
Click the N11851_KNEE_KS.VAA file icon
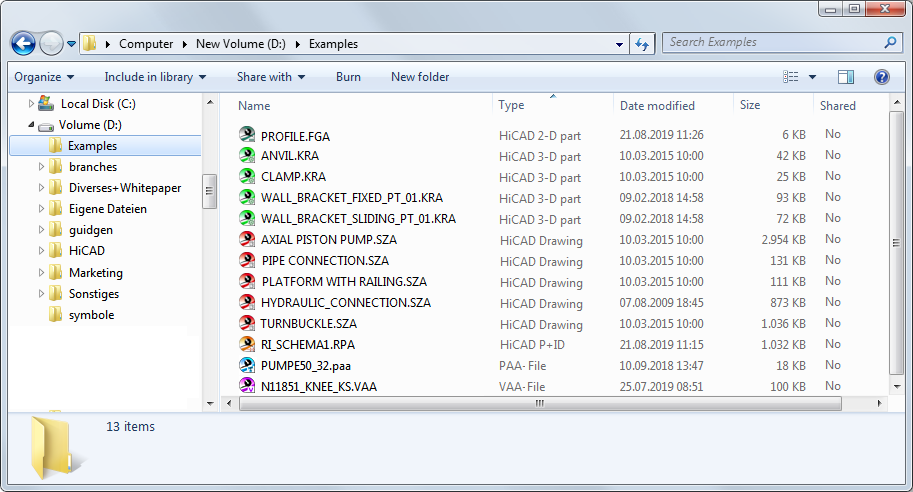[x=247, y=385]
